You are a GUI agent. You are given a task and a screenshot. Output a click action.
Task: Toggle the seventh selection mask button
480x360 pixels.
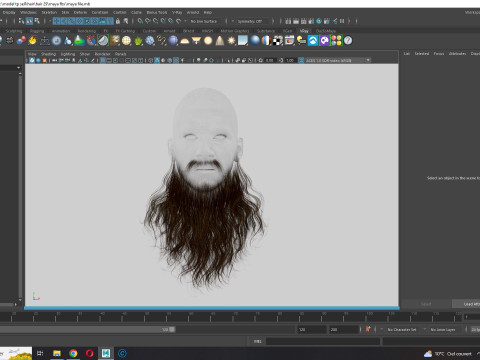pos(102,21)
